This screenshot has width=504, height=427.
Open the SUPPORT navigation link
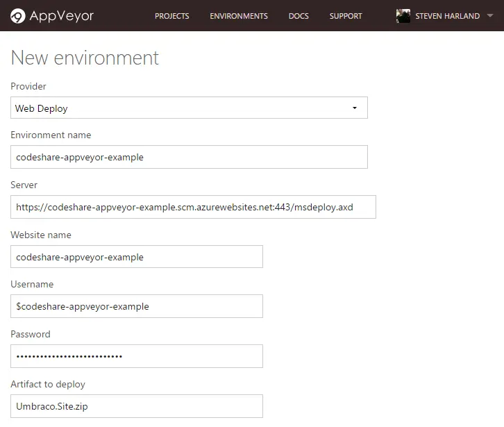click(x=346, y=16)
